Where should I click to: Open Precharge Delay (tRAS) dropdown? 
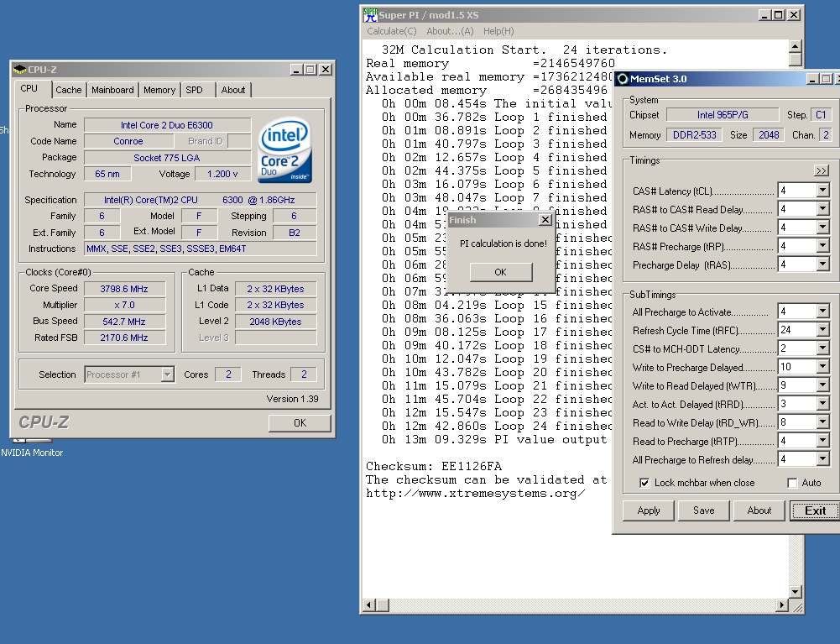pyautogui.click(x=823, y=264)
